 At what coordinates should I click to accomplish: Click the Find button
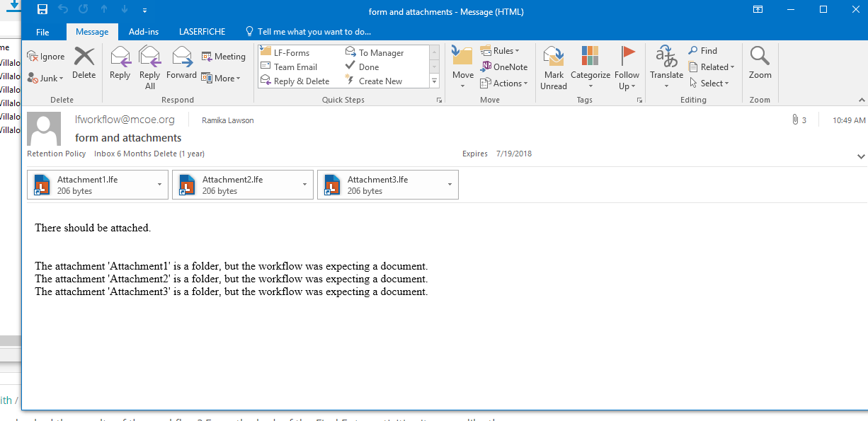[x=702, y=51]
